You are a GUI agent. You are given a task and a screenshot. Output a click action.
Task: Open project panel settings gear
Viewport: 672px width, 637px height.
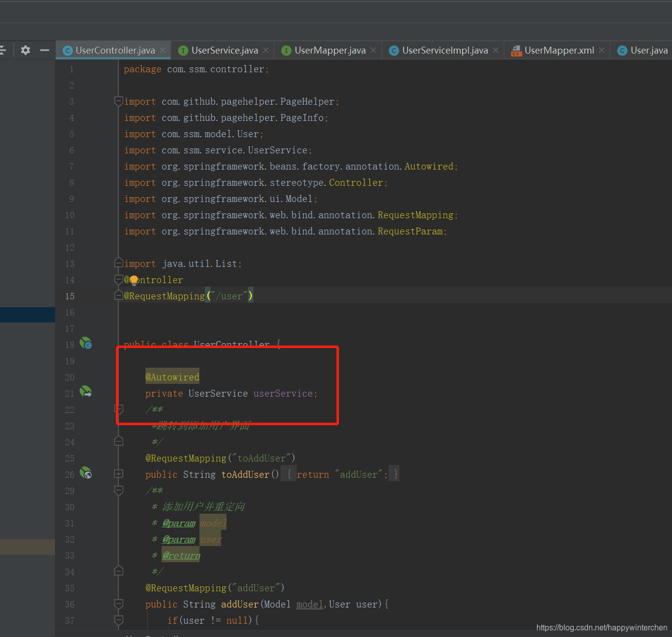26,50
